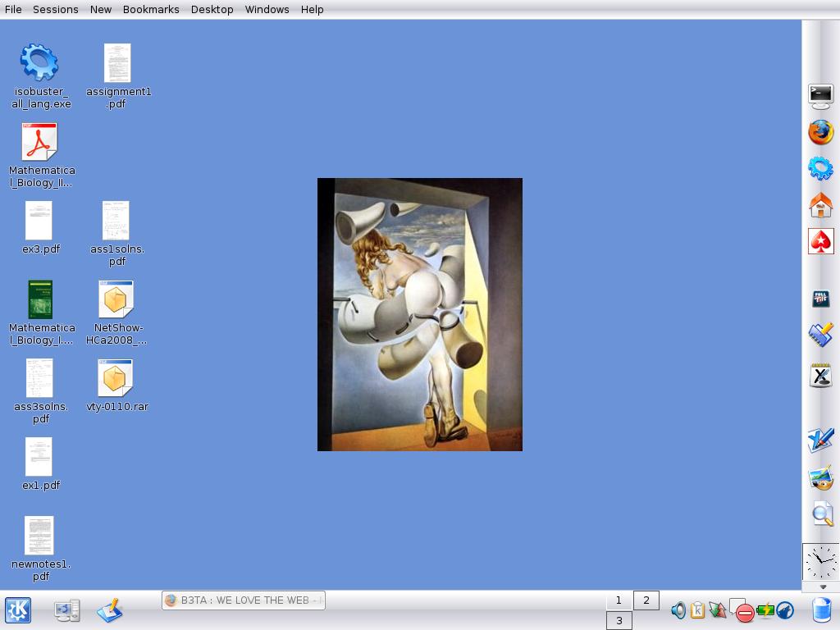This screenshot has width=840, height=630.
Task: Open the X text editor launcher
Action: [820, 375]
